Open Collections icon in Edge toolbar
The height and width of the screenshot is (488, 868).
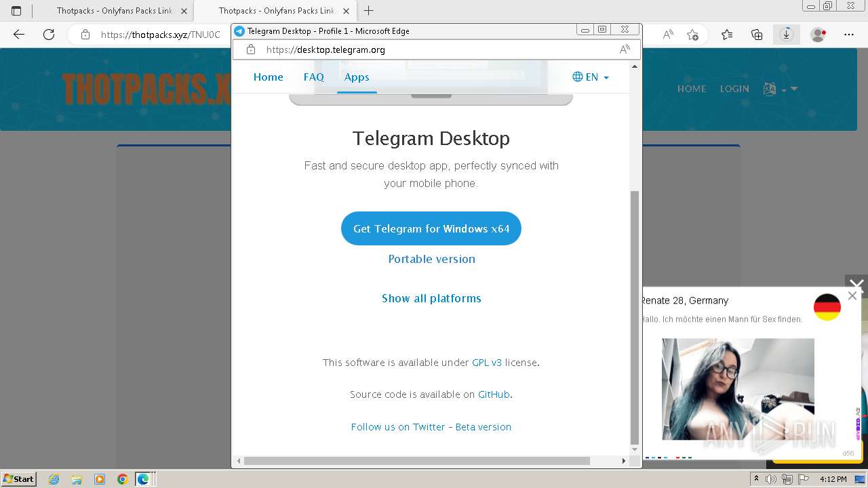pyautogui.click(x=757, y=35)
